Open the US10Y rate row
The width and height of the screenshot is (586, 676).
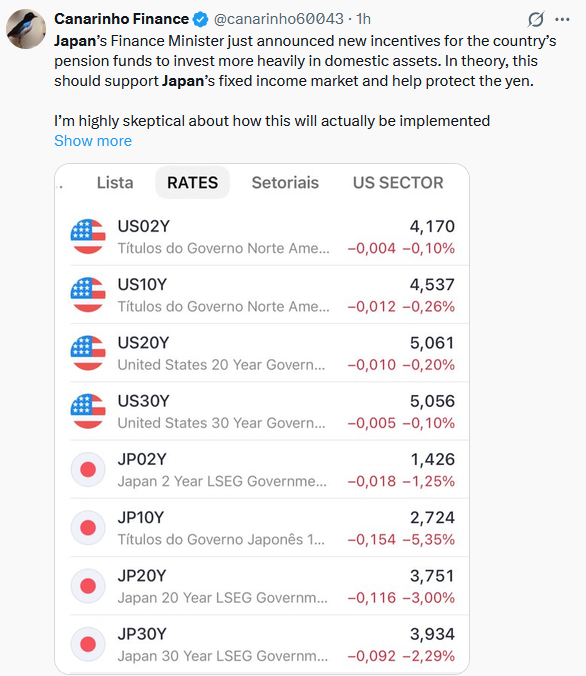pyautogui.click(x=263, y=295)
